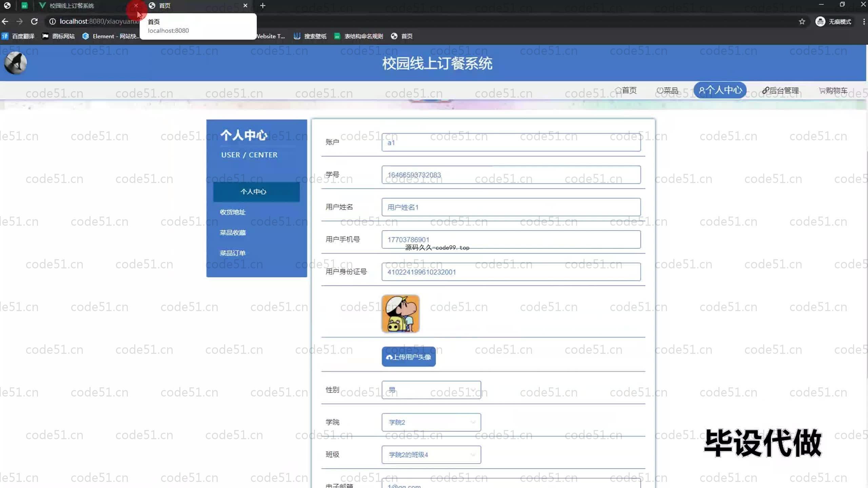The height and width of the screenshot is (488, 868).
Task: Select 个人中心 in the left sidebar
Action: click(x=256, y=192)
